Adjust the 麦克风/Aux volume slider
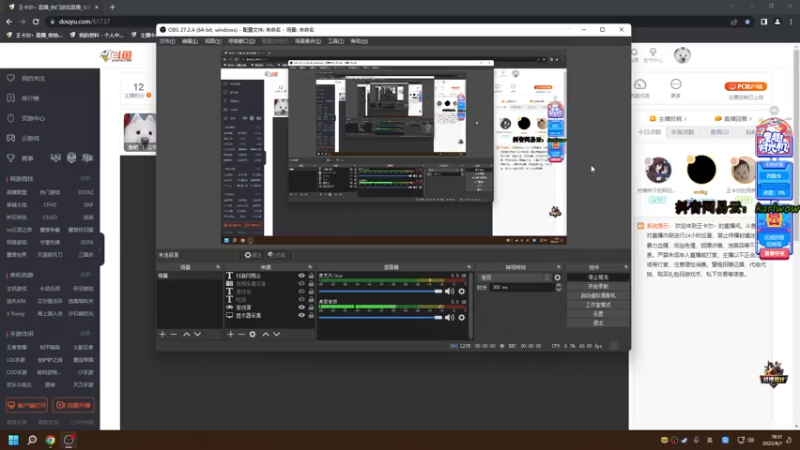This screenshot has height=450, width=800. coord(380,291)
